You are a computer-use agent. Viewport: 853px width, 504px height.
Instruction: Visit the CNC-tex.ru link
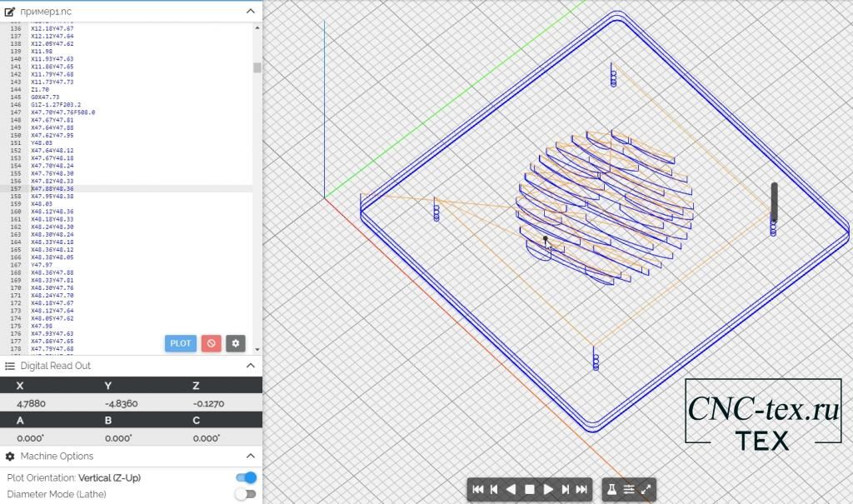[x=764, y=408]
